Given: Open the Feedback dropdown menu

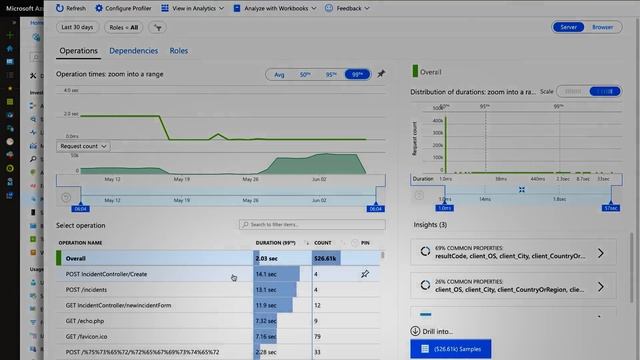Looking at the screenshot, I should click(347, 8).
